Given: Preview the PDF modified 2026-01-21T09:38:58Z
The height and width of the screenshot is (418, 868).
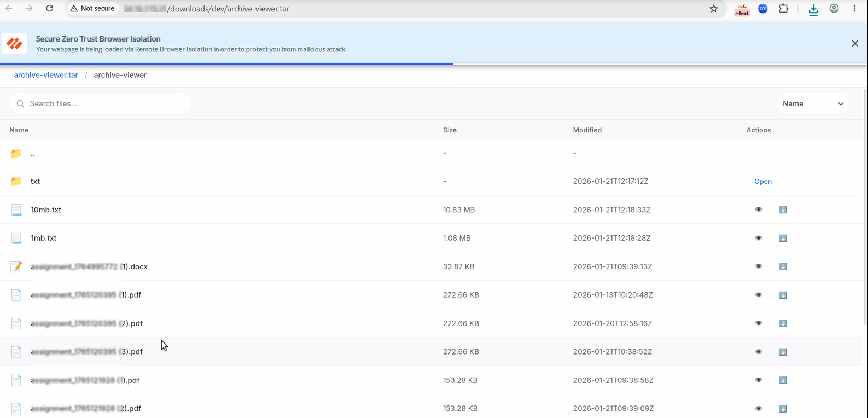Looking at the screenshot, I should [759, 380].
